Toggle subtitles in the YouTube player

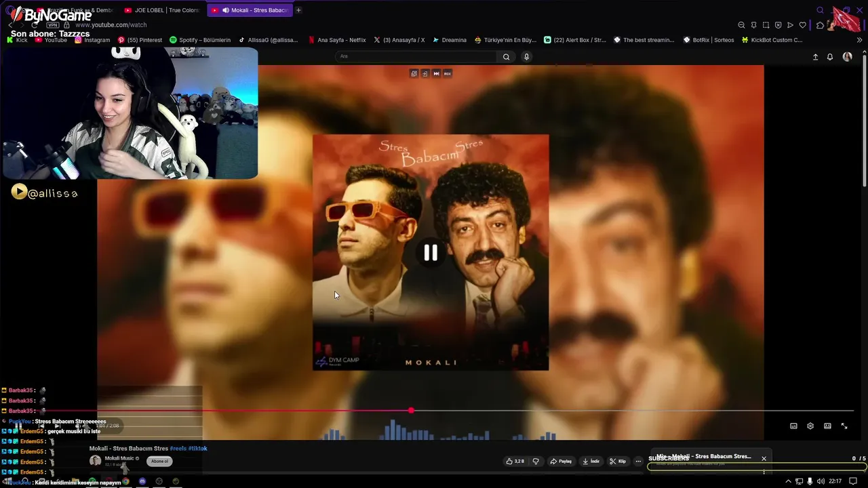click(x=793, y=426)
